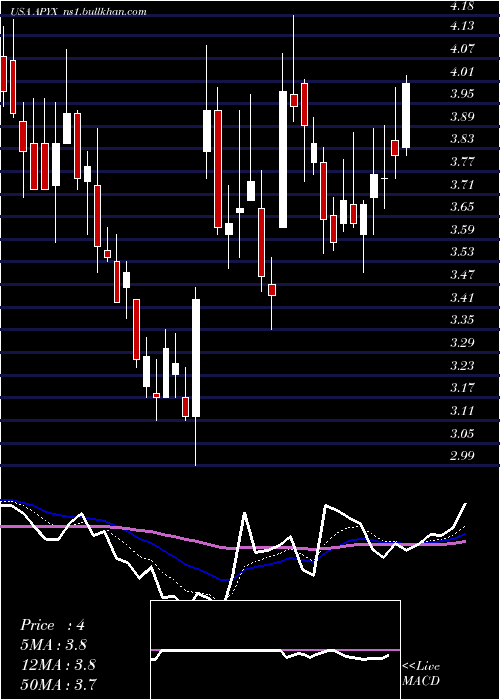Screen dimensions: 500x700
Task: Click the 3.89 price axis label
Action: coord(462,117)
